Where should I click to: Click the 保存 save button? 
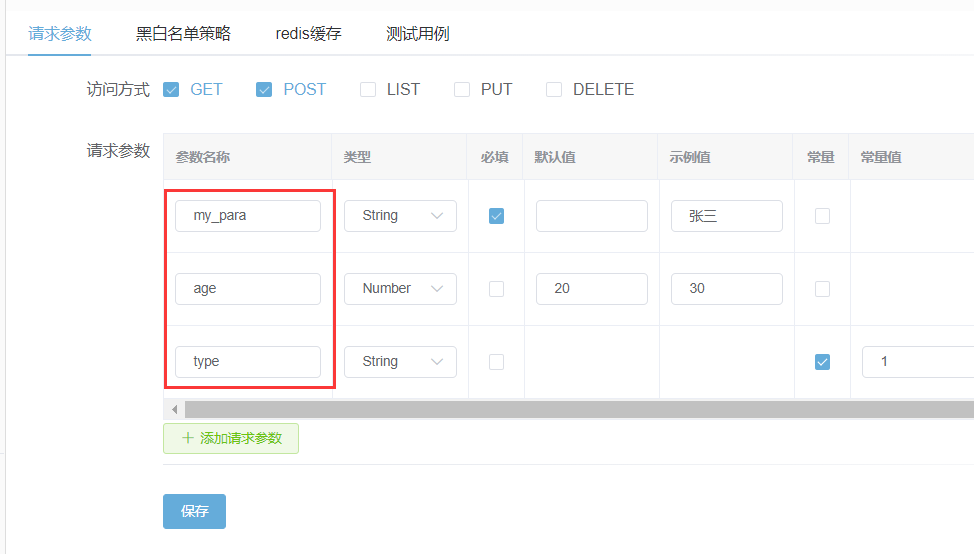coord(194,511)
